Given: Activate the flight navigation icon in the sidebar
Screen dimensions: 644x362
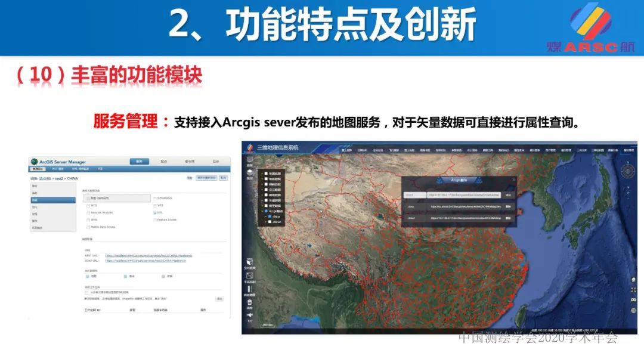Looking at the screenshot, I should [249, 315].
